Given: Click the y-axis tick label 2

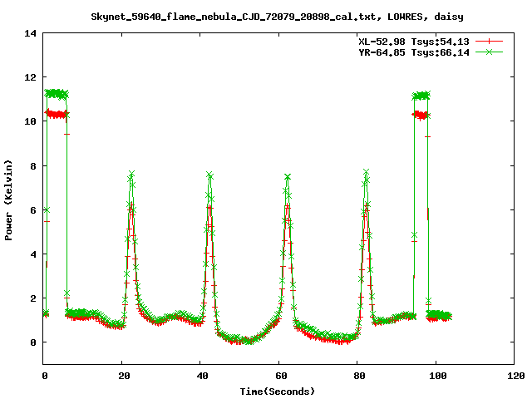Looking at the screenshot, I should point(33,298).
